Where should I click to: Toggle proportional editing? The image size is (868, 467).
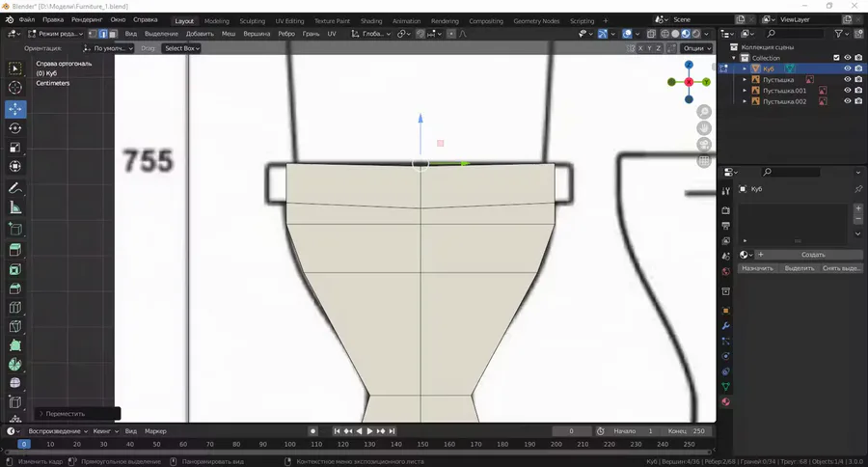point(451,34)
